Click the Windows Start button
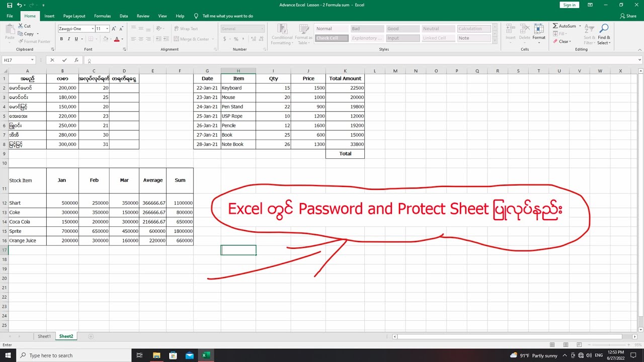Screen dimensions: 644x362 click(x=9, y=355)
